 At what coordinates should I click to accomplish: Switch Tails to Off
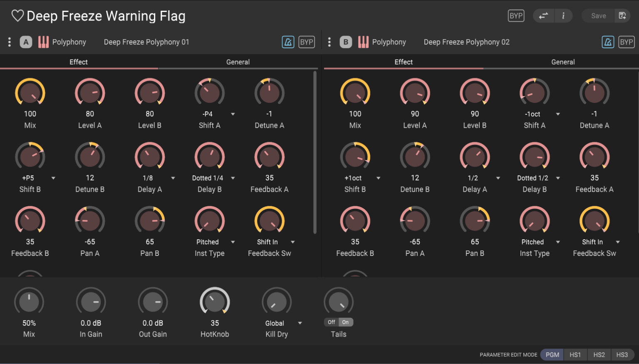click(332, 322)
